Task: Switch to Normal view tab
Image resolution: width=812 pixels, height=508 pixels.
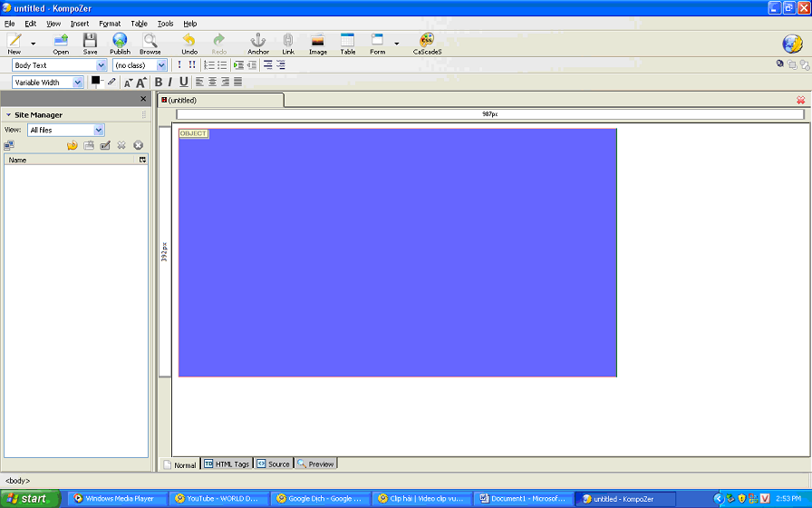Action: [x=179, y=464]
